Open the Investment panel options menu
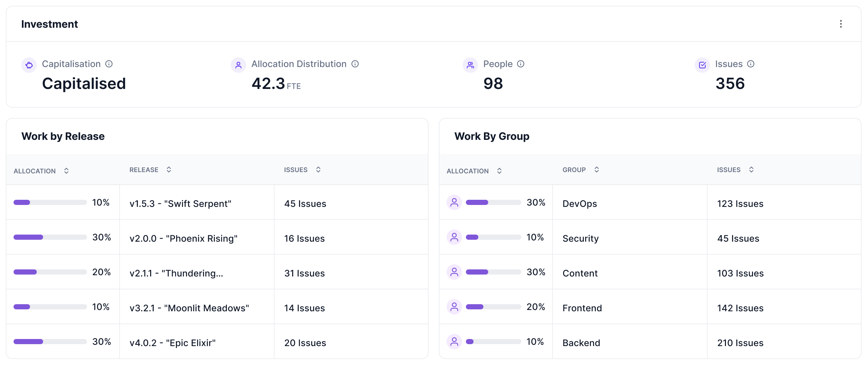868x368 pixels. (x=840, y=24)
